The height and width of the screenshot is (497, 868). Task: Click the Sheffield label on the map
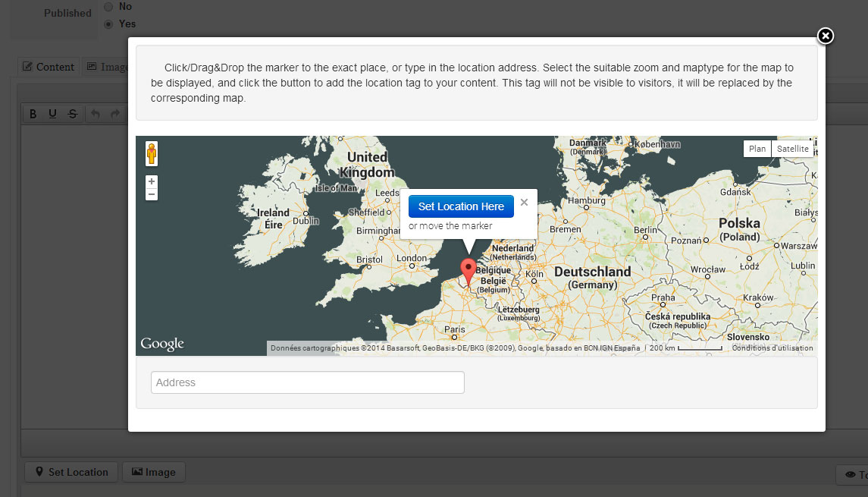(366, 212)
